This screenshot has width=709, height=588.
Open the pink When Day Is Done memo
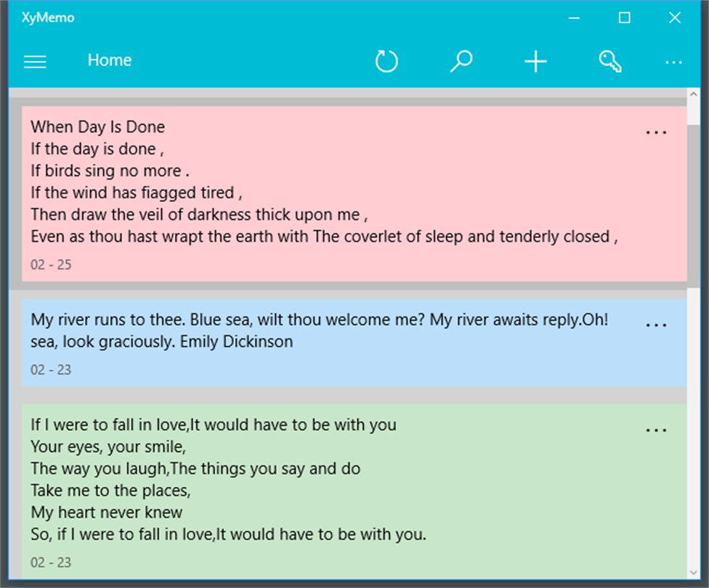tap(354, 194)
